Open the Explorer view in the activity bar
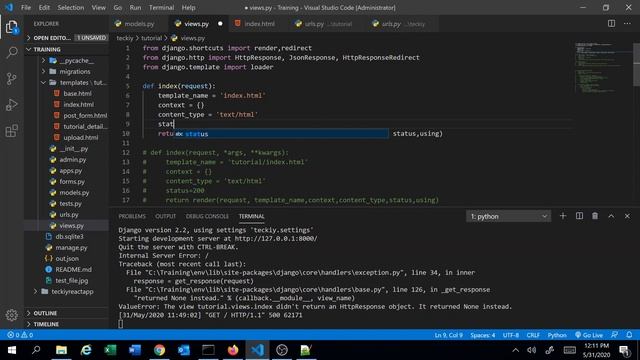 point(12,28)
